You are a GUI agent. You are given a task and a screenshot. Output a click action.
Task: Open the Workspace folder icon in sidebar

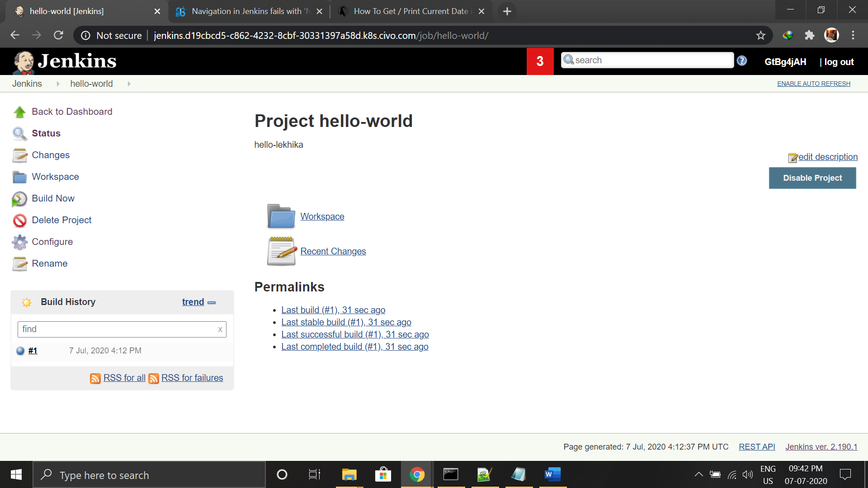click(x=19, y=177)
